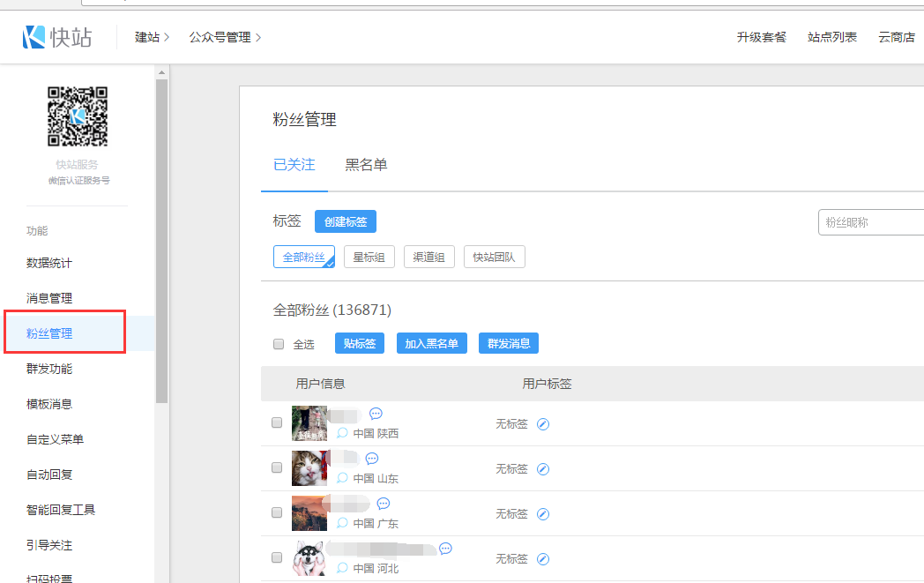Check the box for the Shaanxi user
The width and height of the screenshot is (924, 583).
pos(277,423)
